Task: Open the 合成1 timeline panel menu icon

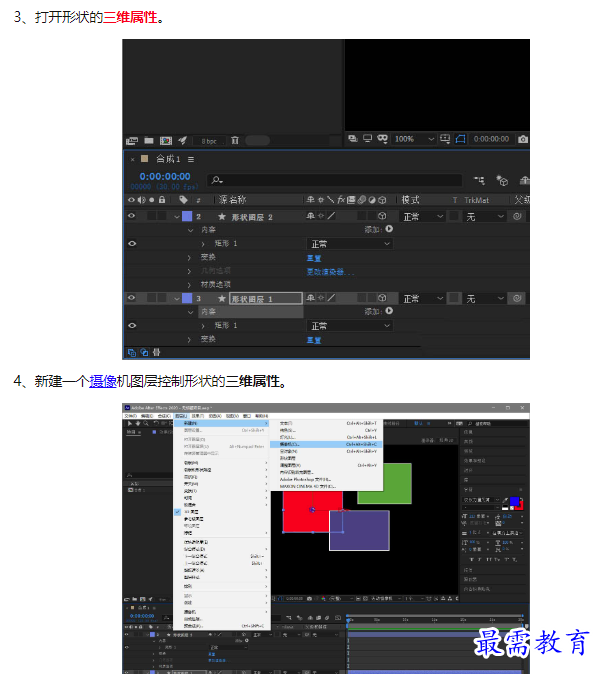Action: [x=191, y=159]
